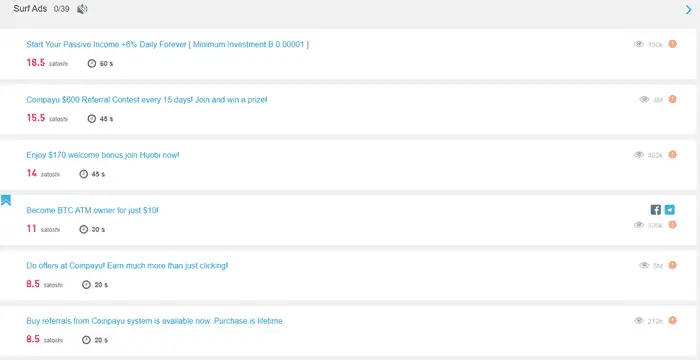Click the clock icon next to 30 s

(83, 230)
